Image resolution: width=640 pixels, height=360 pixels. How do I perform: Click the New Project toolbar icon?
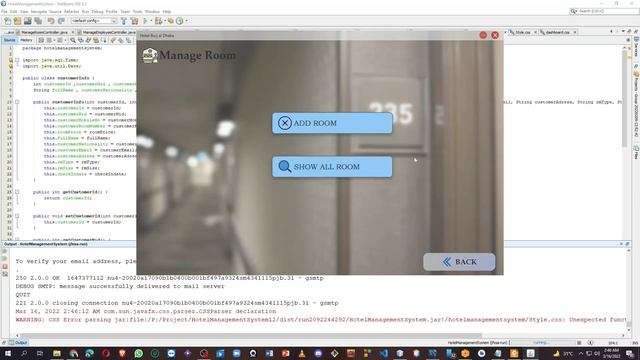point(18,21)
